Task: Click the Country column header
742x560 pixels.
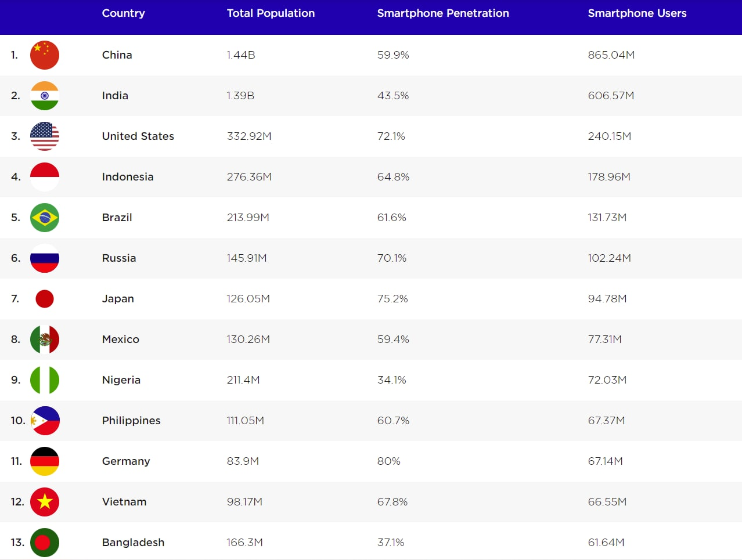Action: pos(123,13)
